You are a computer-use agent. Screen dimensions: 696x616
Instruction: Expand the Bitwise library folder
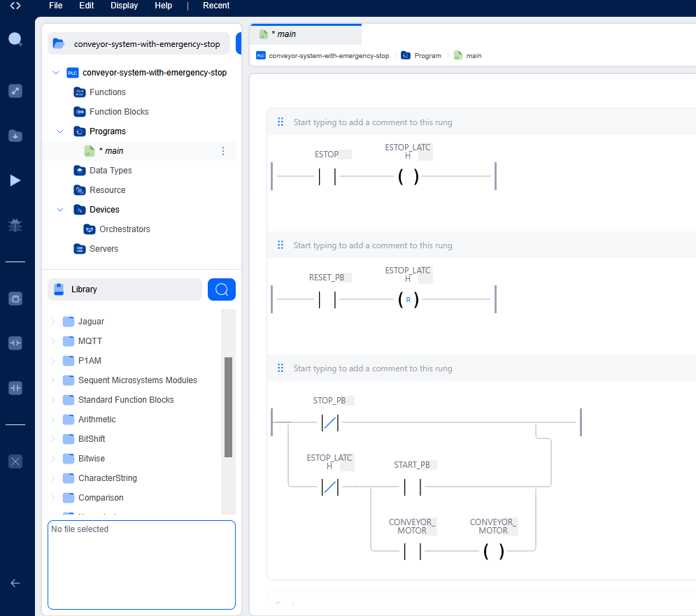tap(53, 459)
